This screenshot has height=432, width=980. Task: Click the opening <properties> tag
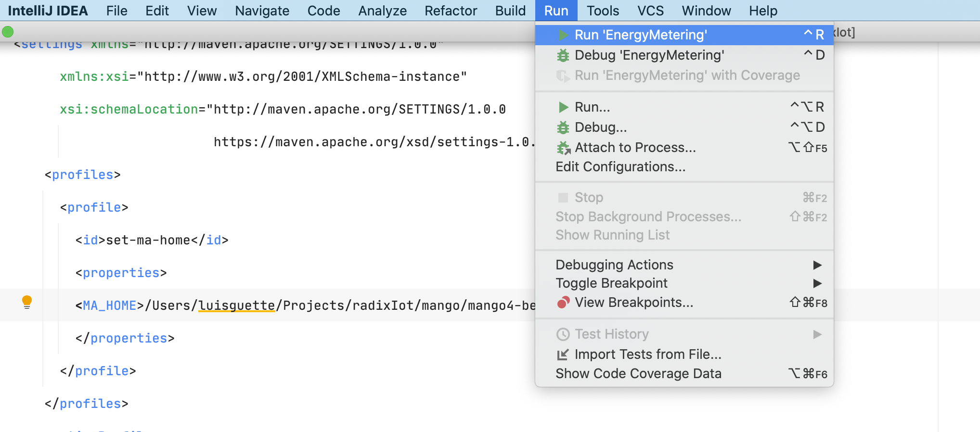pyautogui.click(x=121, y=273)
